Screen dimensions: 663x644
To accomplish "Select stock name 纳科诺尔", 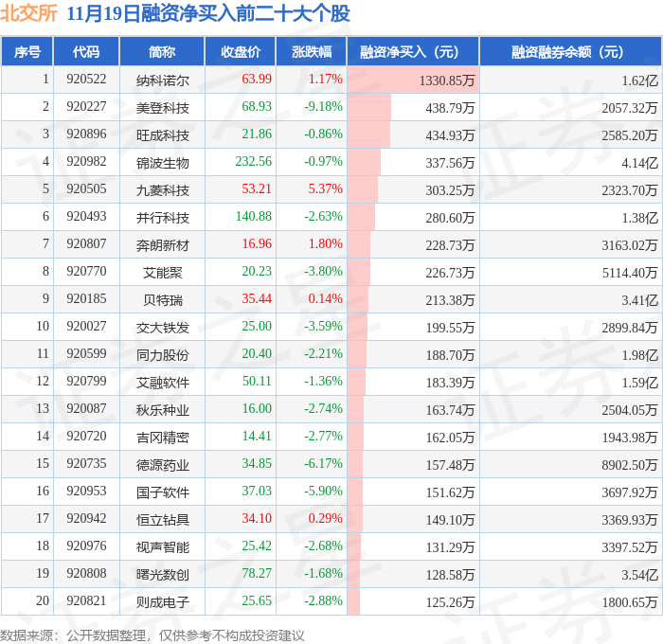I will [x=162, y=80].
